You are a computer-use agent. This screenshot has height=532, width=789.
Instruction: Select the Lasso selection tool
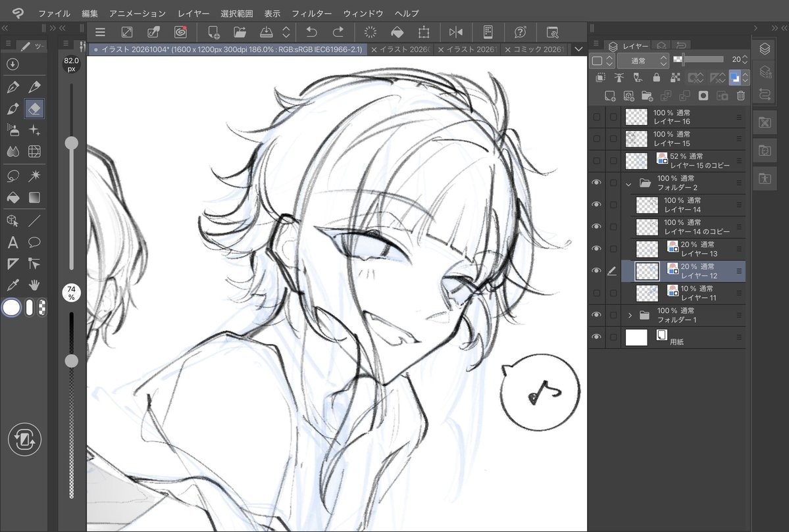point(13,176)
